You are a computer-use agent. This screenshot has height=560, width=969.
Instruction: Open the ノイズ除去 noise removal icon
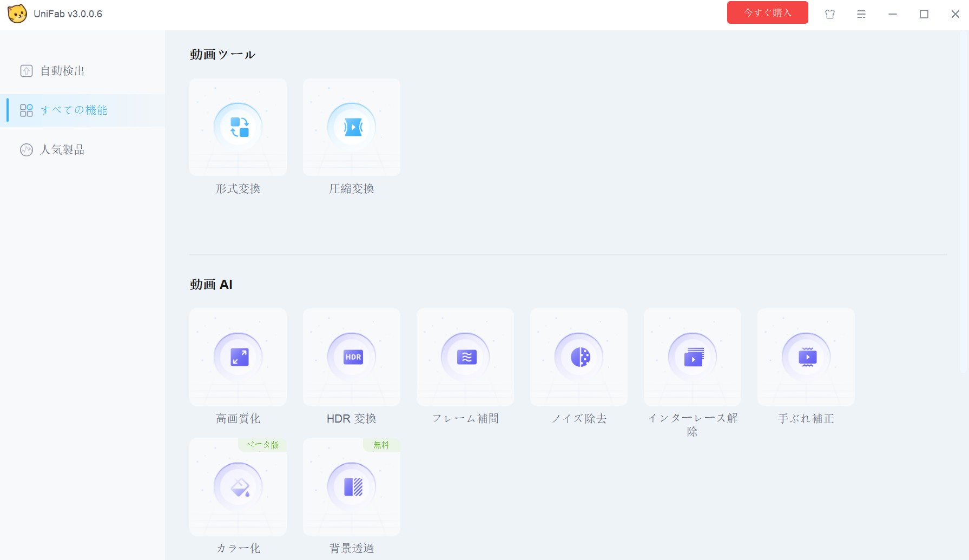579,357
